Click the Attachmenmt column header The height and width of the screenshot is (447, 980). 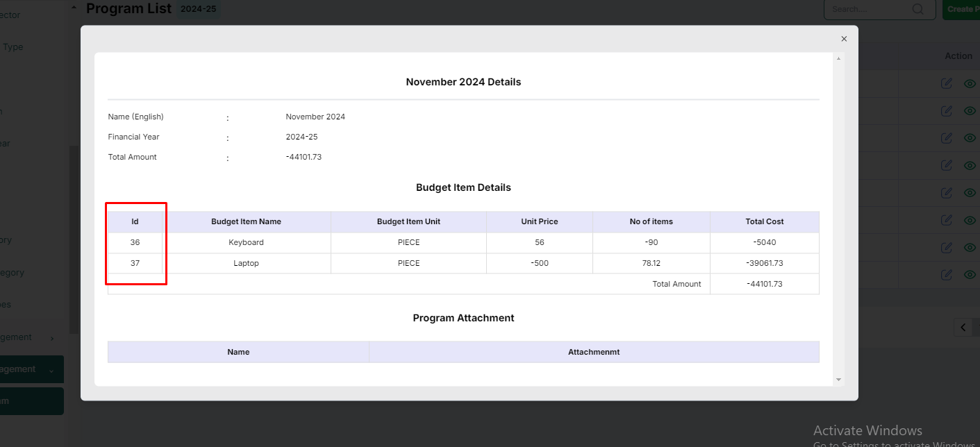[x=594, y=352]
